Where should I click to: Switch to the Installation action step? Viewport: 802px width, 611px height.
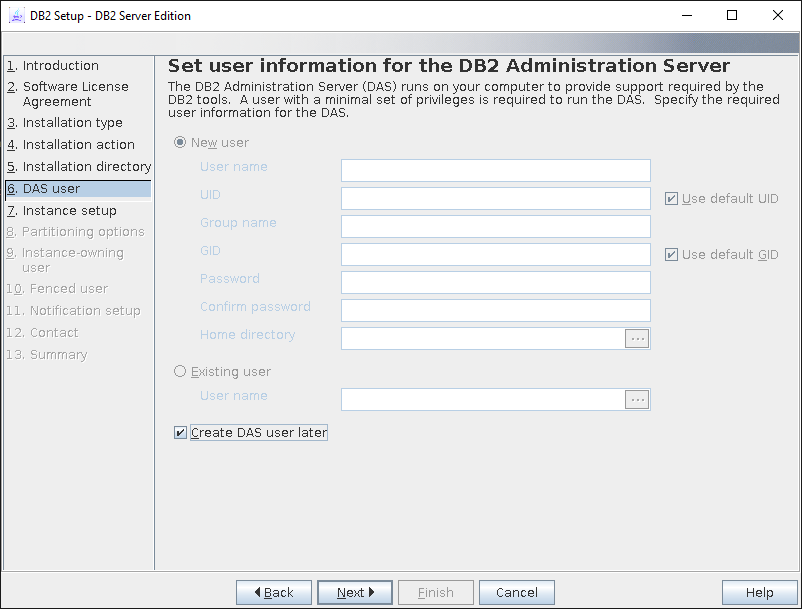(78, 145)
